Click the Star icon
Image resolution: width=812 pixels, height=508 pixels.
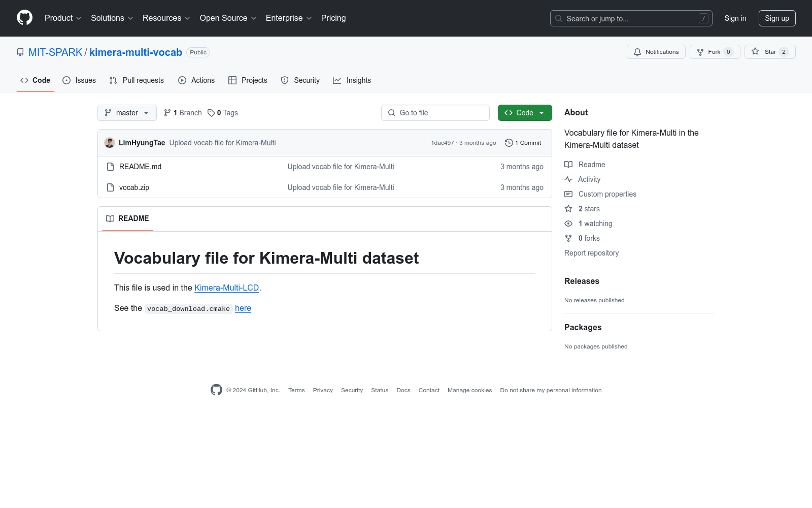[755, 52]
